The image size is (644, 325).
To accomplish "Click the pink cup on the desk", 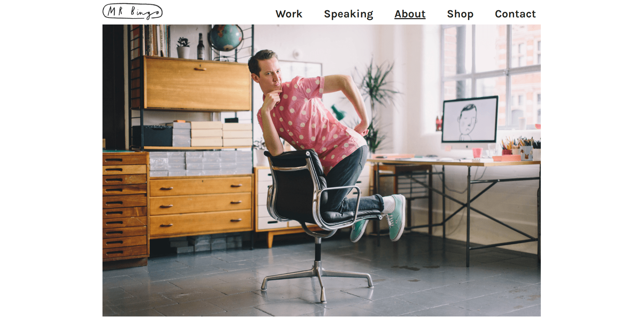I will [x=477, y=153].
